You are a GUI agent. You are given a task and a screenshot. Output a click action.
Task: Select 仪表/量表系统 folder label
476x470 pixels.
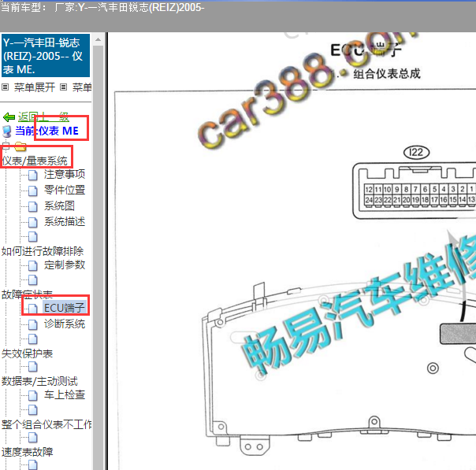(35, 161)
